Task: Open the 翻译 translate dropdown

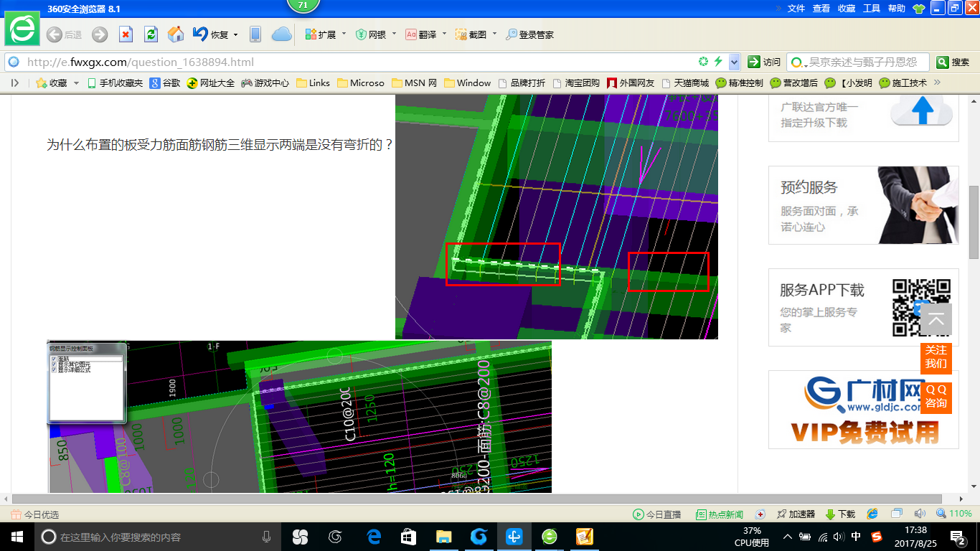Action: 444,34
